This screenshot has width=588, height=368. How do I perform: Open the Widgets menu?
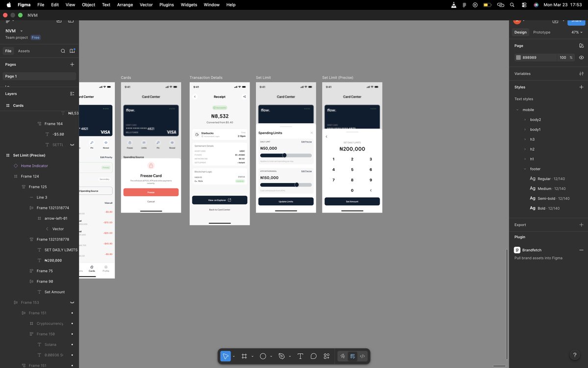[x=189, y=5]
